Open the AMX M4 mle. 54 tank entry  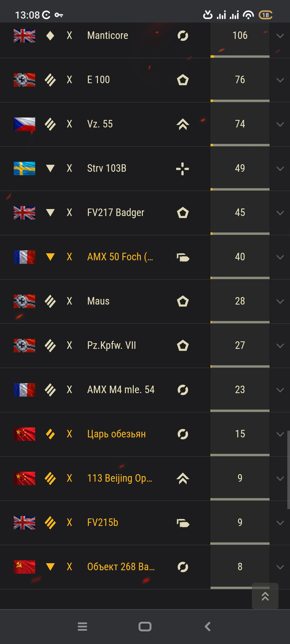tap(121, 390)
